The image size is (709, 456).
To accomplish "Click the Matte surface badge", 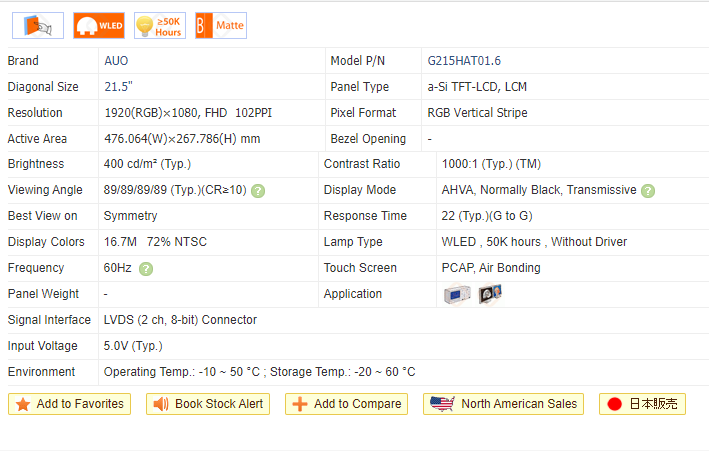I will [220, 25].
